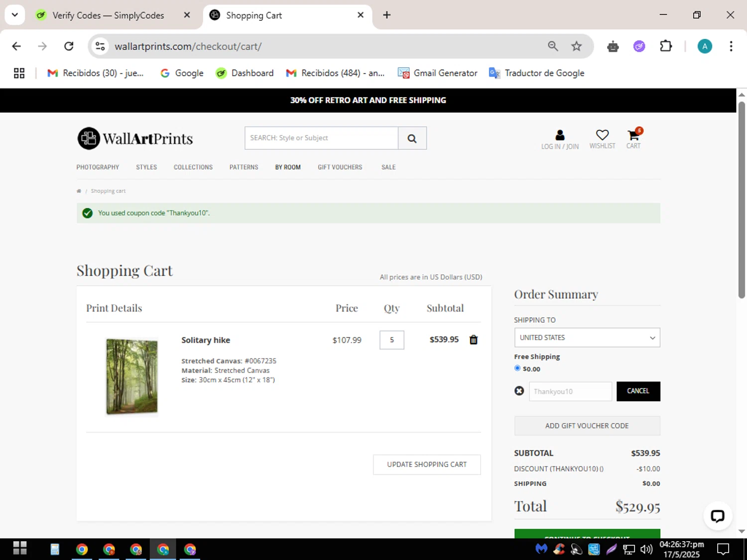747x560 pixels.
Task: Bookmark this page with star icon
Action: pos(577,46)
